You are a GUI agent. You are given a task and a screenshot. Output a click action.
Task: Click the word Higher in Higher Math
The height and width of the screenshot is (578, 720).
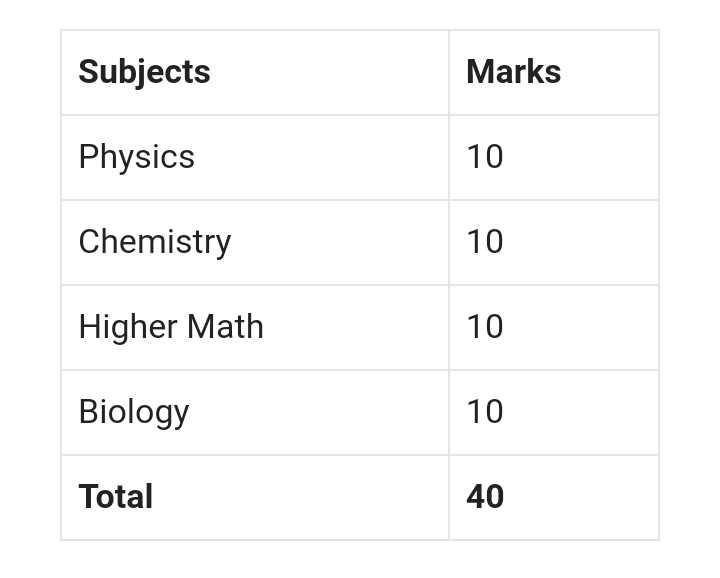tap(128, 327)
